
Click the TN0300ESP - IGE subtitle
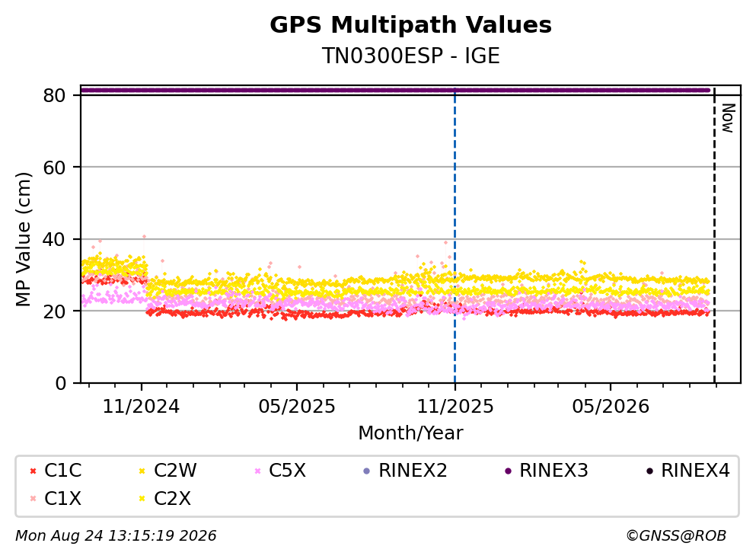pyautogui.click(x=410, y=56)
